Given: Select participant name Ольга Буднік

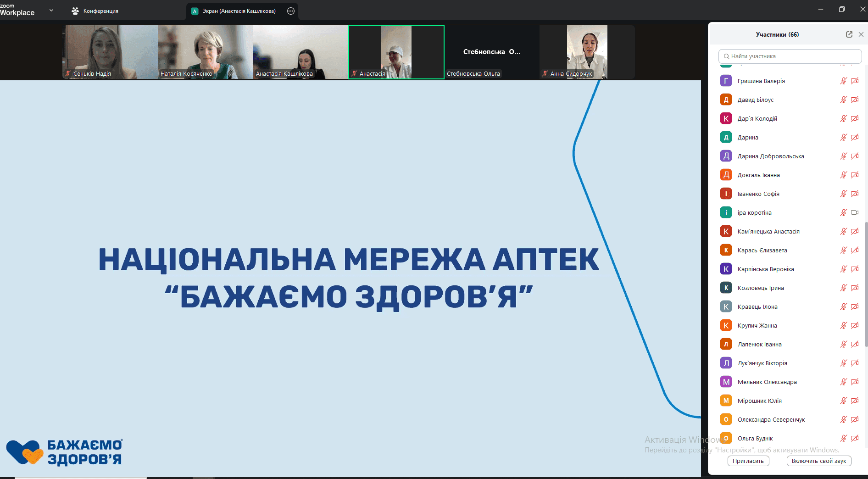Looking at the screenshot, I should [x=755, y=438].
